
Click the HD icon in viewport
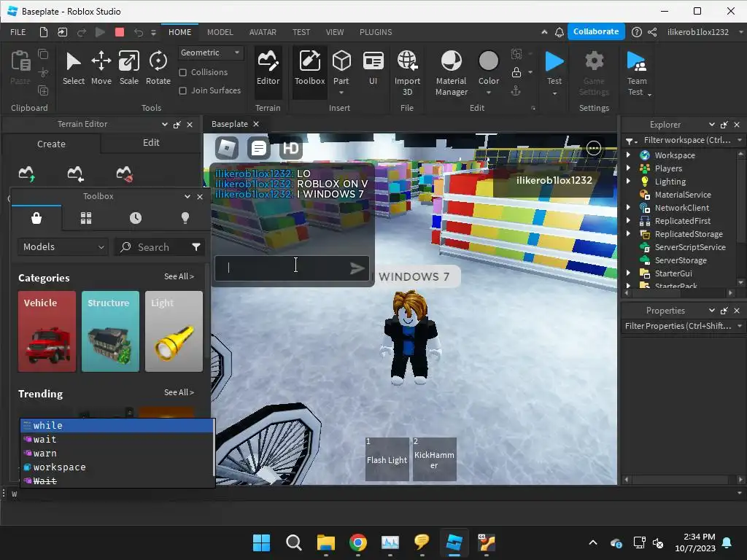click(290, 148)
